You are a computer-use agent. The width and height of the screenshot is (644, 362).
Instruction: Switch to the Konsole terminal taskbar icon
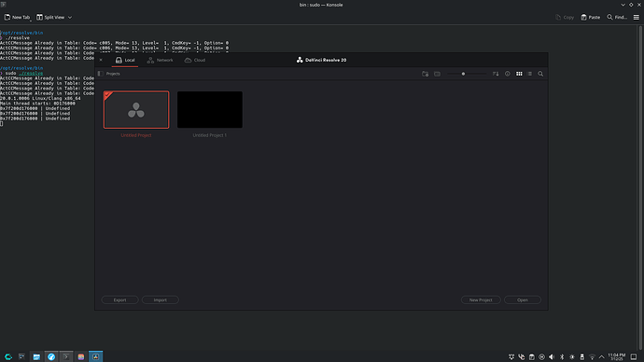coord(66,356)
